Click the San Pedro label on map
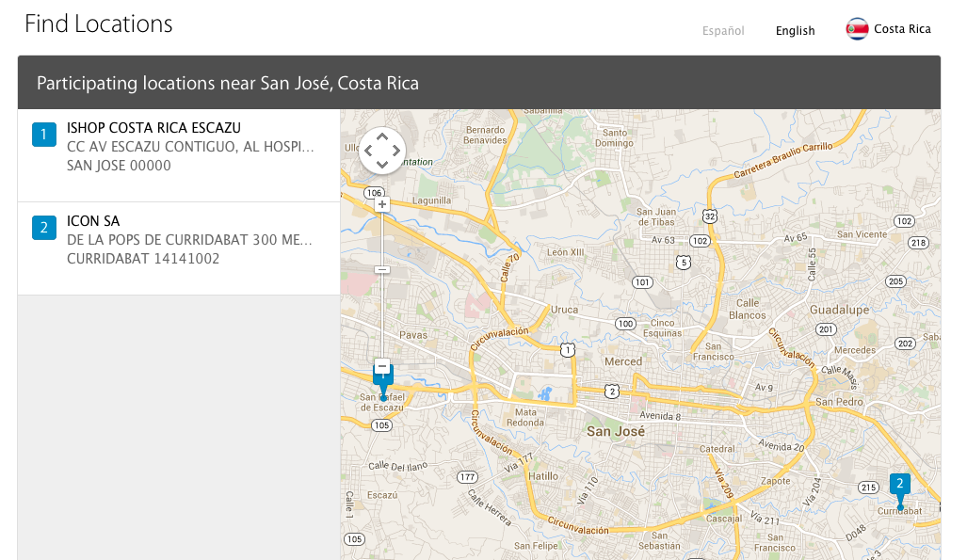 839,402
